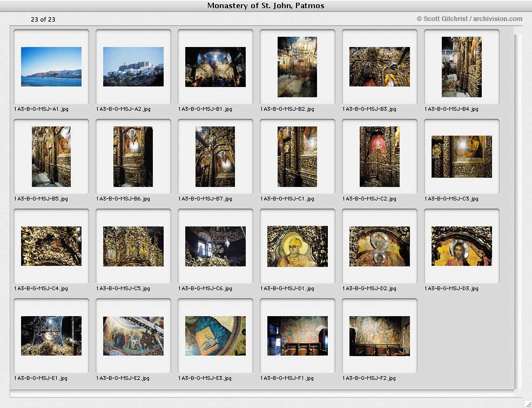Click the 1A3-B-G-MSJ-C3.jpg thumbnail

[462, 157]
